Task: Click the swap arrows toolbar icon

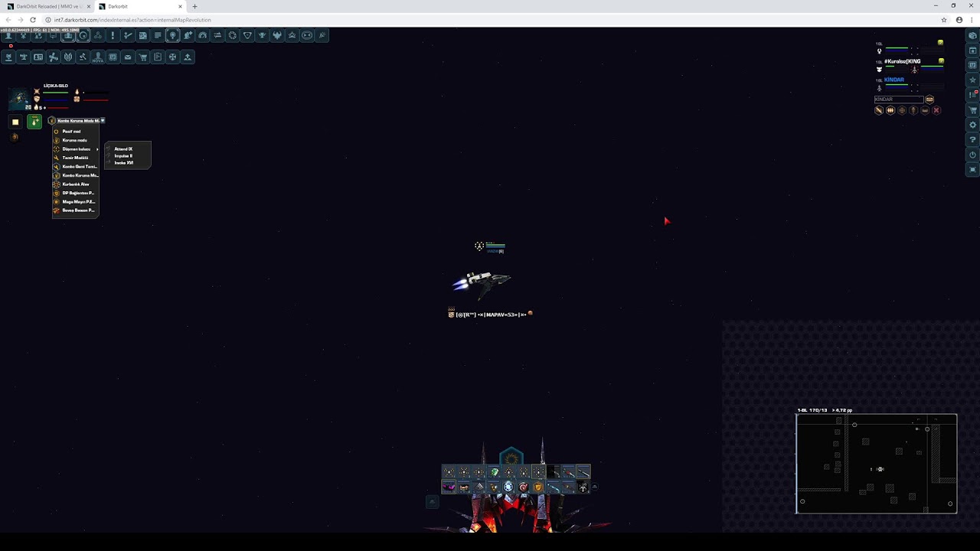Action: [x=217, y=35]
